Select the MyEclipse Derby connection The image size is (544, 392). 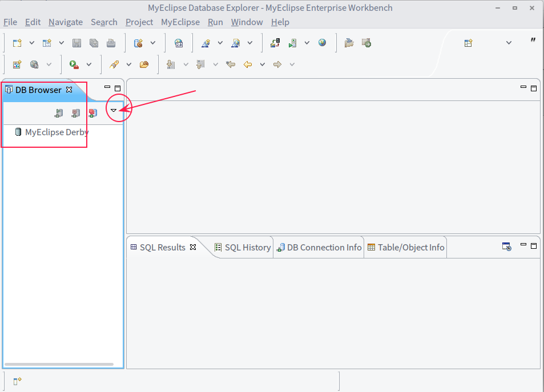pos(57,132)
